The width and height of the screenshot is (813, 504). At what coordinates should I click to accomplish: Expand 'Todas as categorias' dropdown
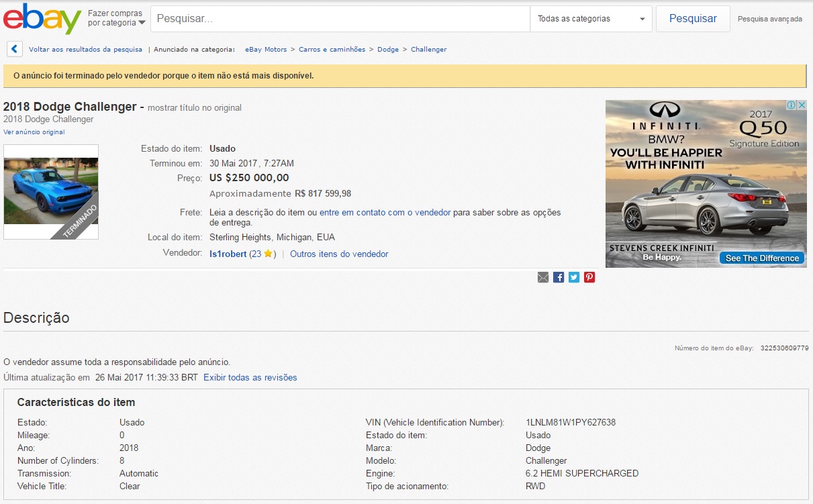coord(591,19)
